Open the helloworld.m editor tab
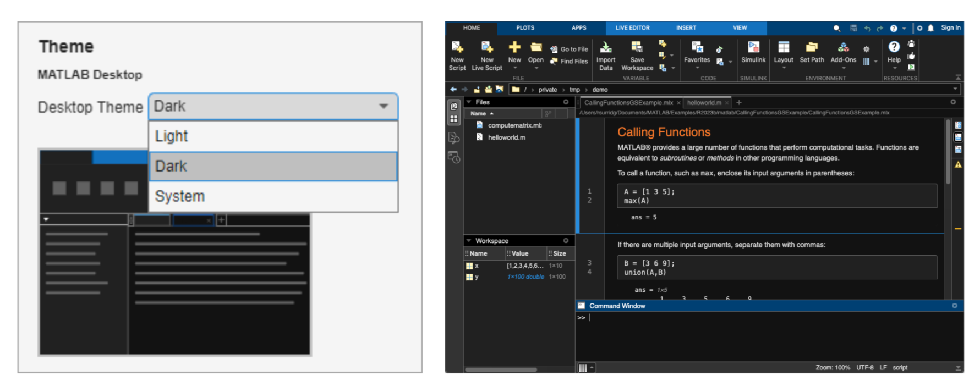Image resolution: width=980 pixels, height=392 pixels. (704, 103)
